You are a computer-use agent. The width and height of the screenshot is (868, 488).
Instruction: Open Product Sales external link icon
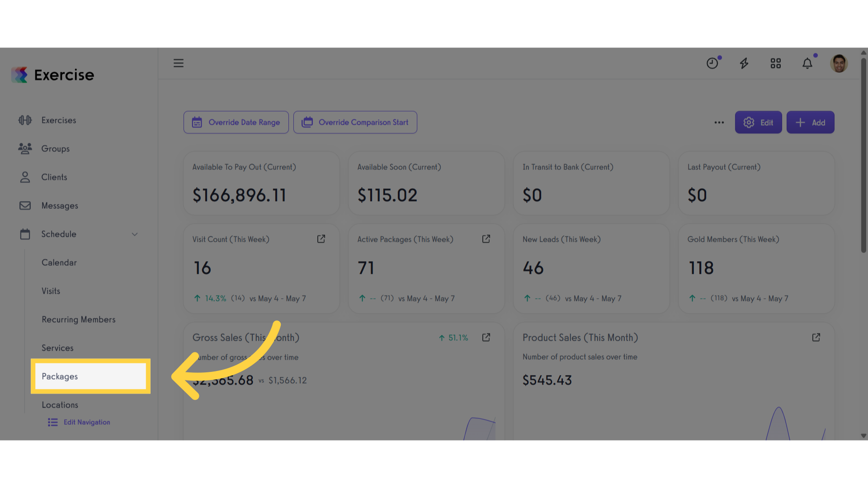click(816, 338)
